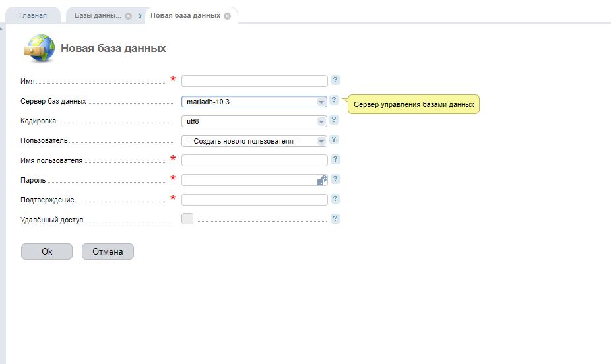Enable the Удалённый доступ checkbox
Screen dimensions: 611x364
[187, 219]
